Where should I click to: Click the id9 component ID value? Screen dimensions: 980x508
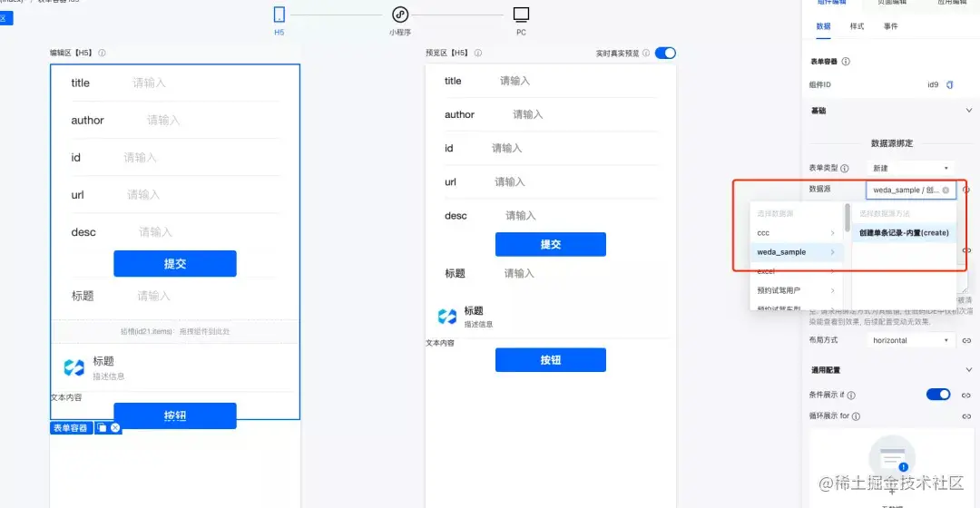tap(933, 84)
